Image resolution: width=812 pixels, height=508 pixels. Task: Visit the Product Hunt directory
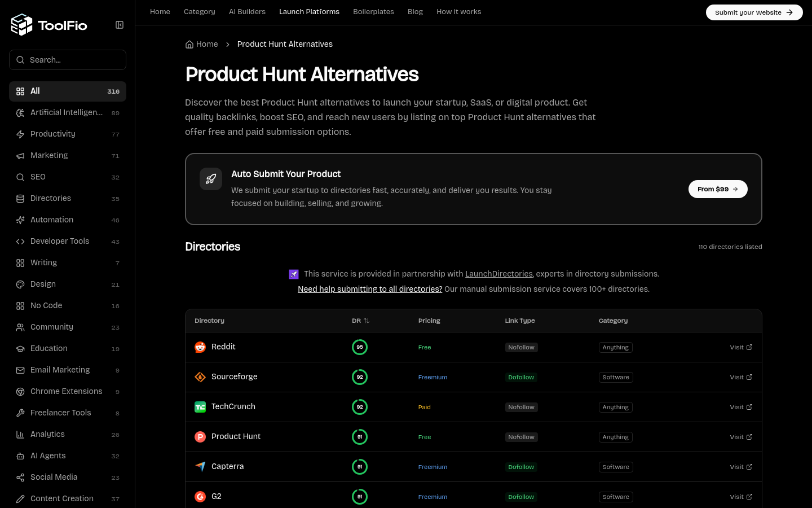click(741, 437)
